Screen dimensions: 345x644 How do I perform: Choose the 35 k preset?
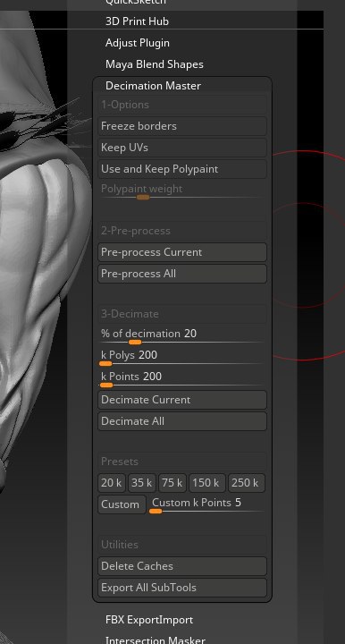pos(141,483)
